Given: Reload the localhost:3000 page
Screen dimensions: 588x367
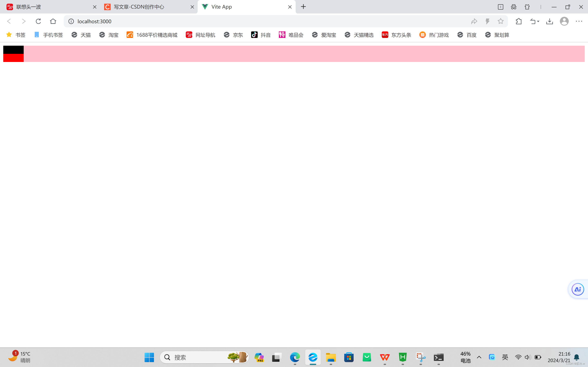Looking at the screenshot, I should (38, 21).
